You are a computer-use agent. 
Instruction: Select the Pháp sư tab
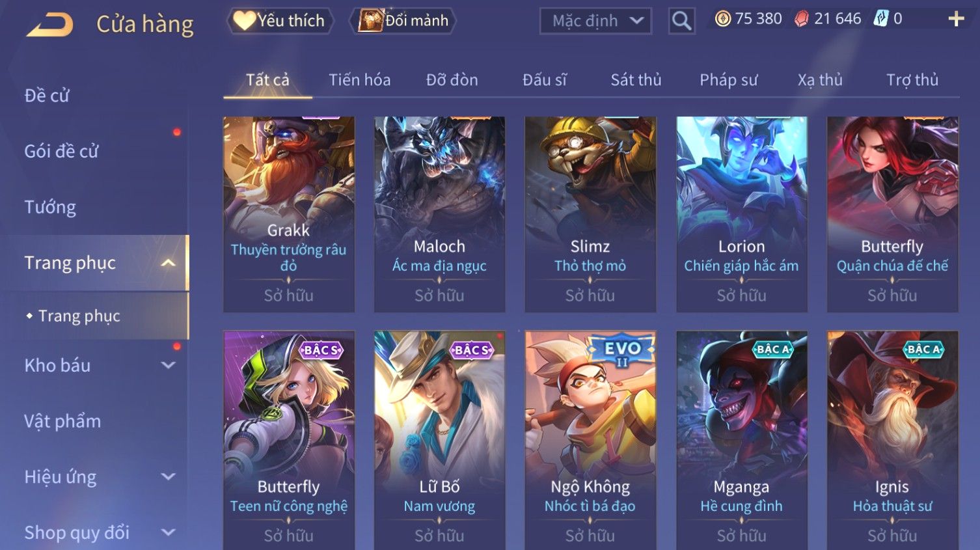(x=728, y=80)
